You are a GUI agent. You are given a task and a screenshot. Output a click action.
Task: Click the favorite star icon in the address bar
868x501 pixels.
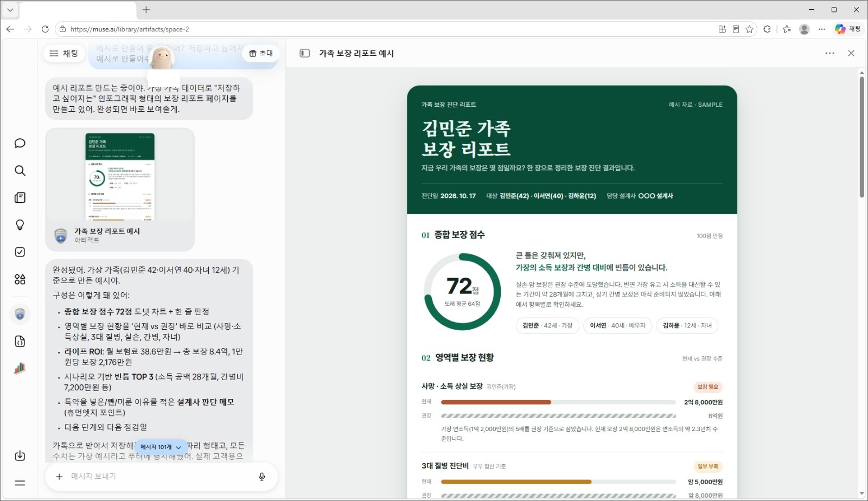[x=750, y=29]
